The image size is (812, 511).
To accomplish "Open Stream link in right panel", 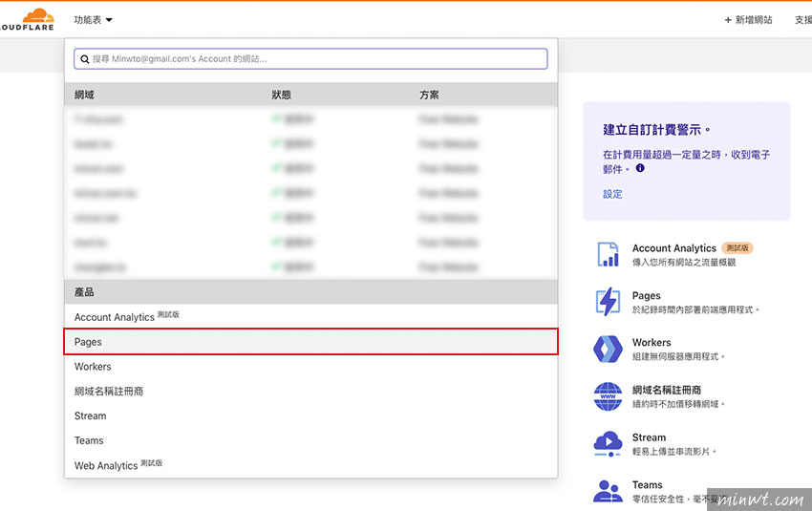I will [649, 437].
